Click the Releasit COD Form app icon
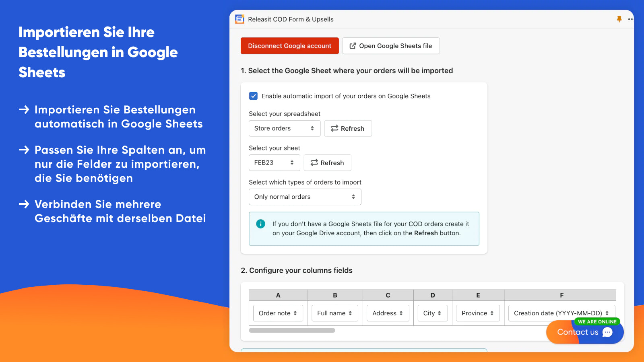644x362 pixels. [239, 19]
